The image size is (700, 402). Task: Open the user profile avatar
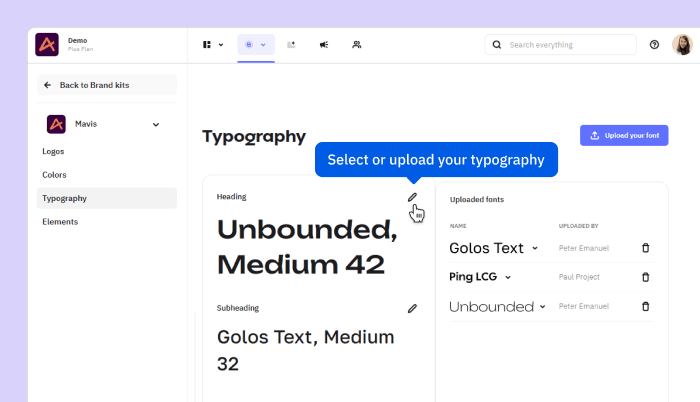pyautogui.click(x=682, y=45)
